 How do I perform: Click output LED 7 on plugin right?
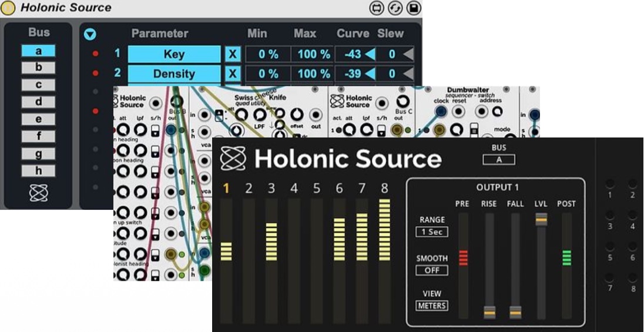[x=610, y=277]
